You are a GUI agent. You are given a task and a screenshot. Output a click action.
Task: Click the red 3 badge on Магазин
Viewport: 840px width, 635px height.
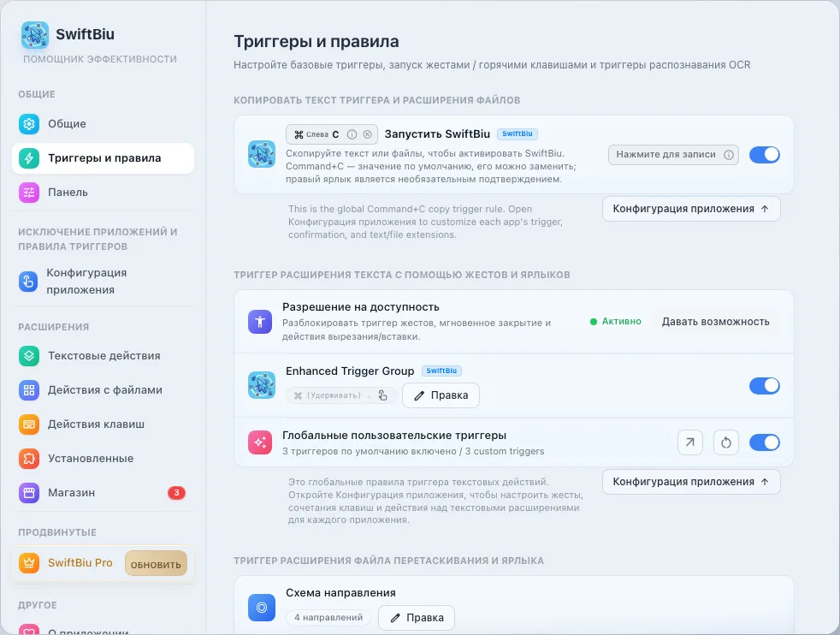(x=177, y=493)
